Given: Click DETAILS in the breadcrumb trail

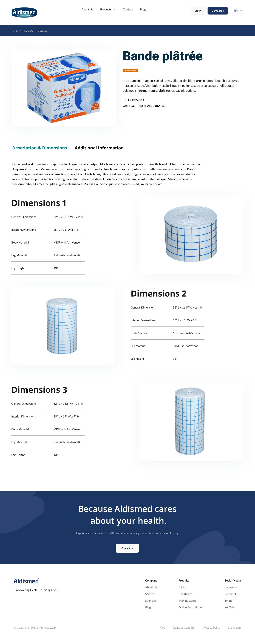Looking at the screenshot, I should tap(42, 31).
